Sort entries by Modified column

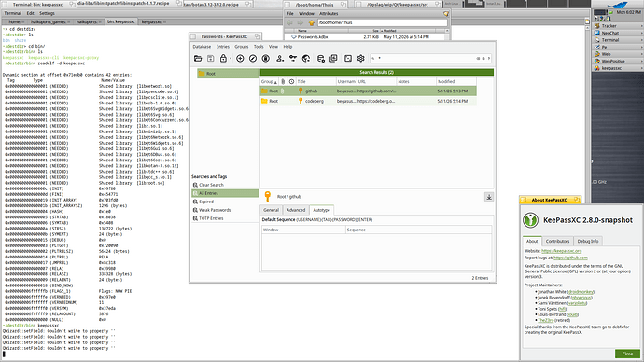[x=455, y=82]
